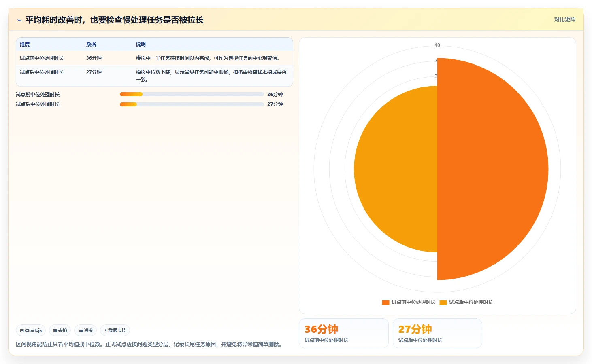The image size is (592, 364).
Task: Click the 说明 column header
Action: click(141, 44)
